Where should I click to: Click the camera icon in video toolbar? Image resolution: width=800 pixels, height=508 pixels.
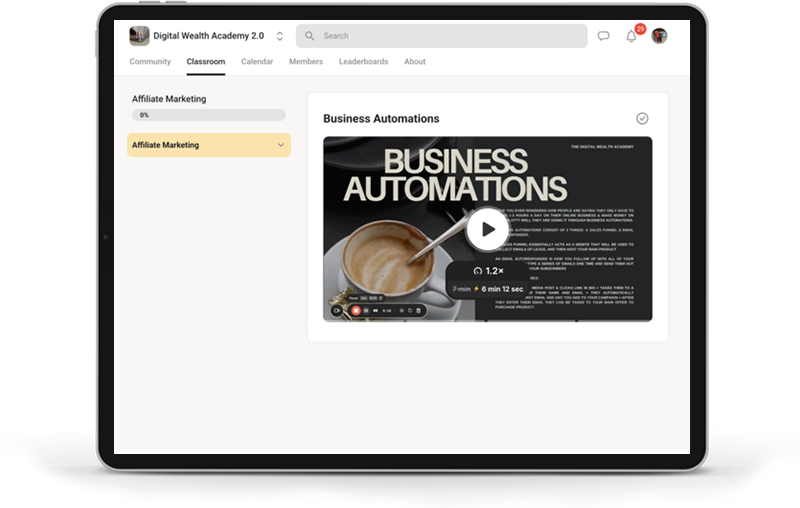tap(337, 311)
